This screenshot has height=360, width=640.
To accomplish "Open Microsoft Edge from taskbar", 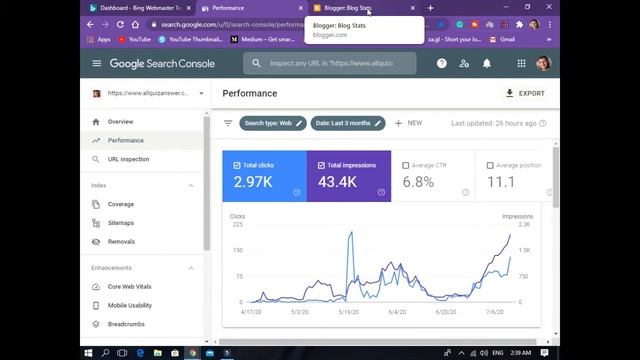I will (x=140, y=353).
